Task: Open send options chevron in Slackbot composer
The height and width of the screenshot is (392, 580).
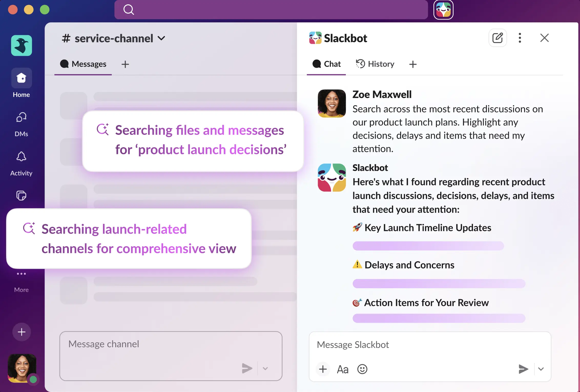Action: 541,369
